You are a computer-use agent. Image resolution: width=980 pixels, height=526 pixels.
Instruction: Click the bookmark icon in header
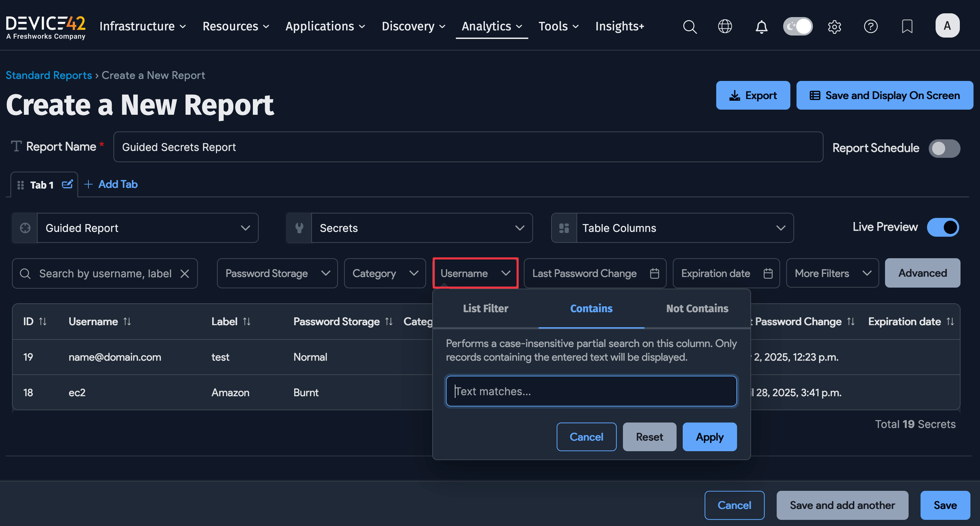click(x=907, y=26)
